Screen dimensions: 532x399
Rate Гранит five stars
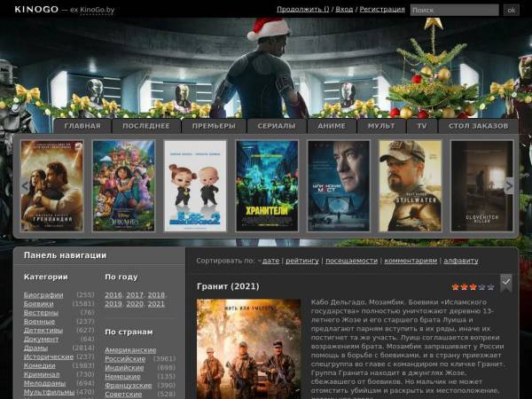(490, 287)
